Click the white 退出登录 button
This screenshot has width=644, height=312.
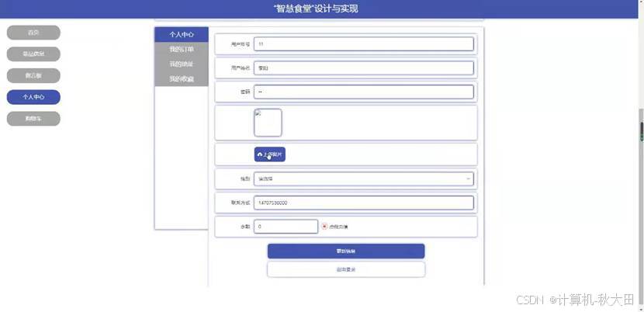click(346, 269)
